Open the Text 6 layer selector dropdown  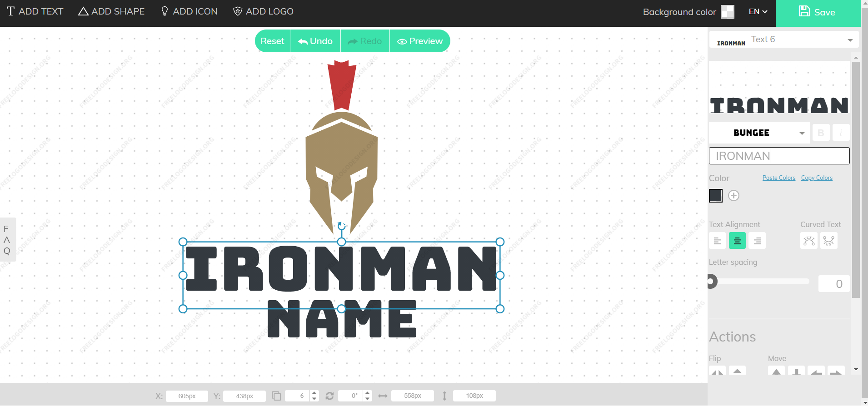pyautogui.click(x=784, y=40)
